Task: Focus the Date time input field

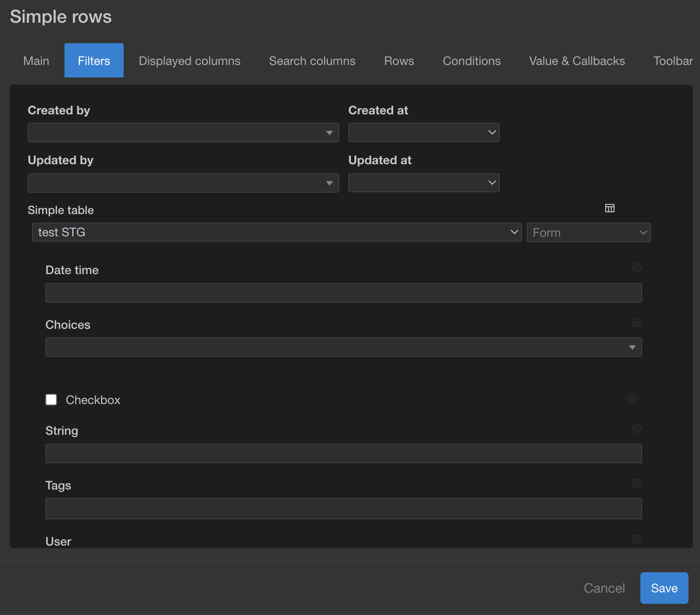Action: (343, 293)
